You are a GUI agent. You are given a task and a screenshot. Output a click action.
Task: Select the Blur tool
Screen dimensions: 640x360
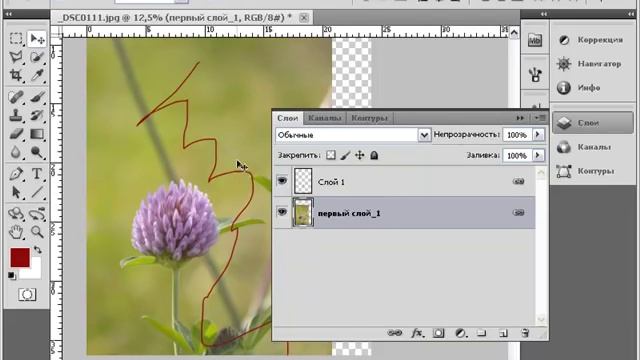tap(16, 152)
